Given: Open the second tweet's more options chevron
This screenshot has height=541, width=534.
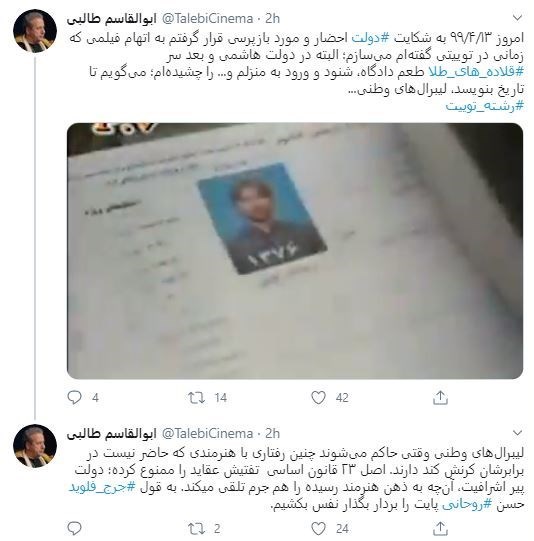Looking at the screenshot, I should [517, 433].
